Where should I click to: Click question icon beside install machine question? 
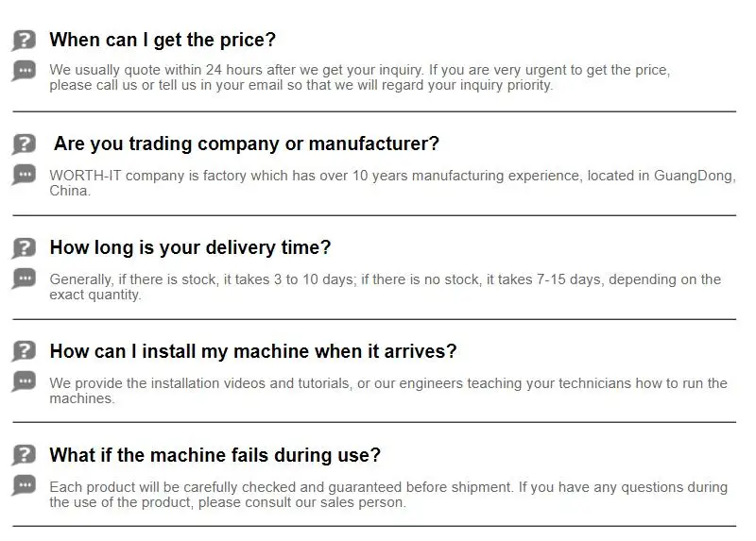point(24,352)
